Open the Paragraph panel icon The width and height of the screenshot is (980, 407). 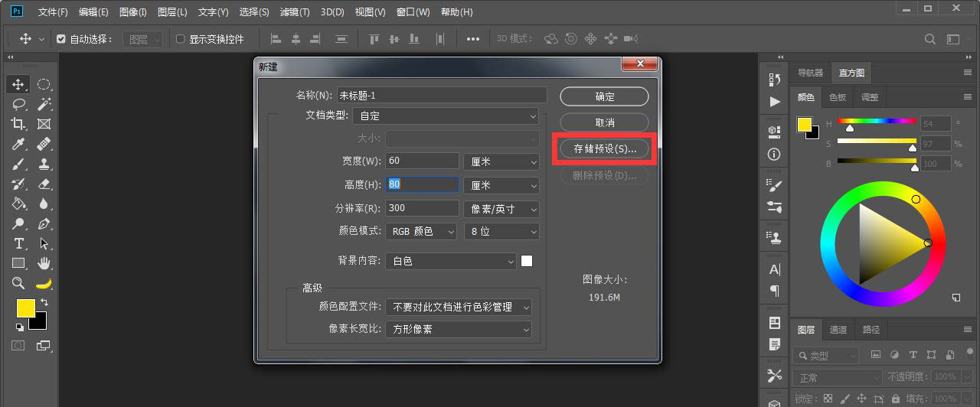click(x=775, y=291)
